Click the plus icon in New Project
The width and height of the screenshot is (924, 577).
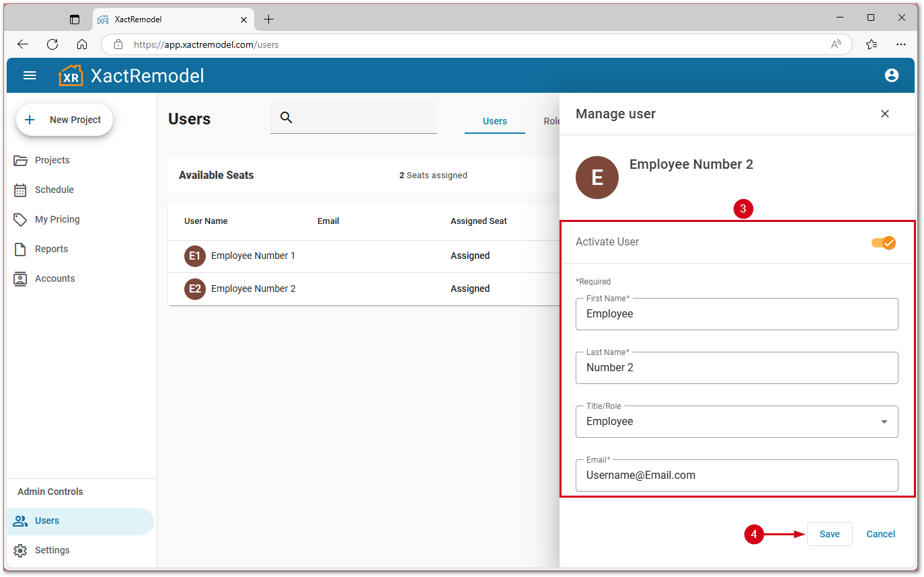pos(30,120)
